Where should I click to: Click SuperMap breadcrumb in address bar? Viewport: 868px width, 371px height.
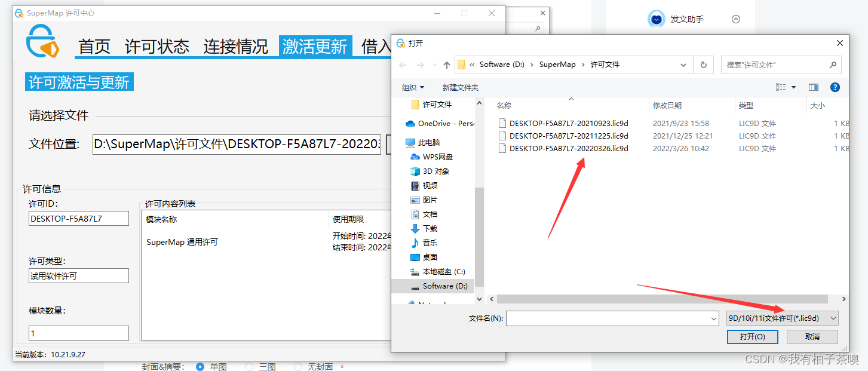coord(557,65)
